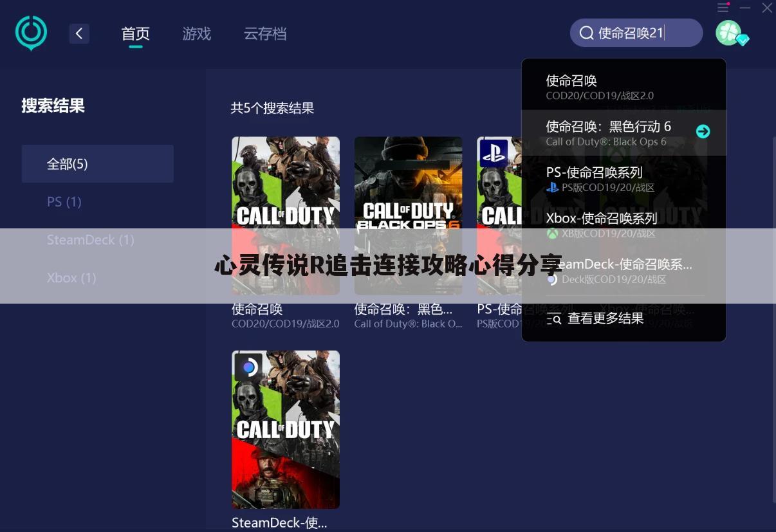776x532 pixels.
Task: Open the 云存档 tab
Action: 265,33
